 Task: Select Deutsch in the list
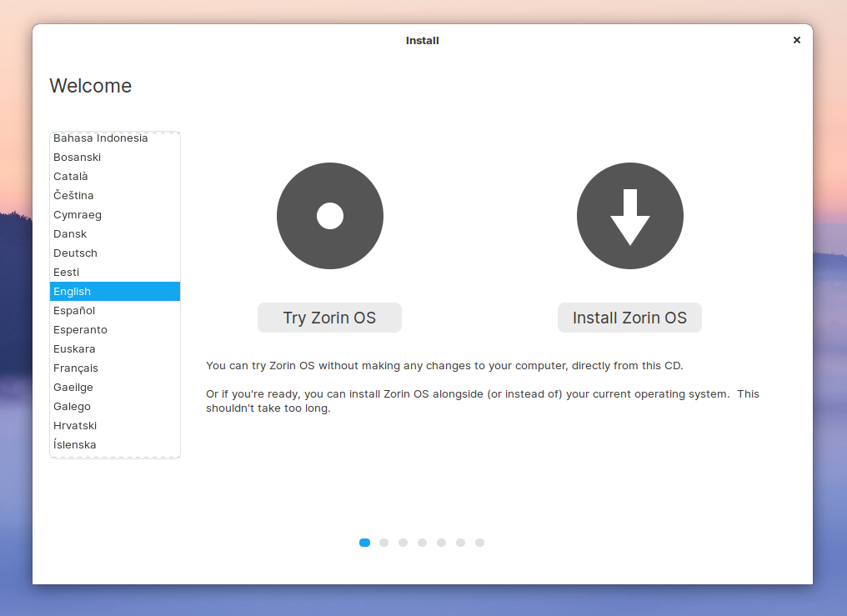point(115,253)
